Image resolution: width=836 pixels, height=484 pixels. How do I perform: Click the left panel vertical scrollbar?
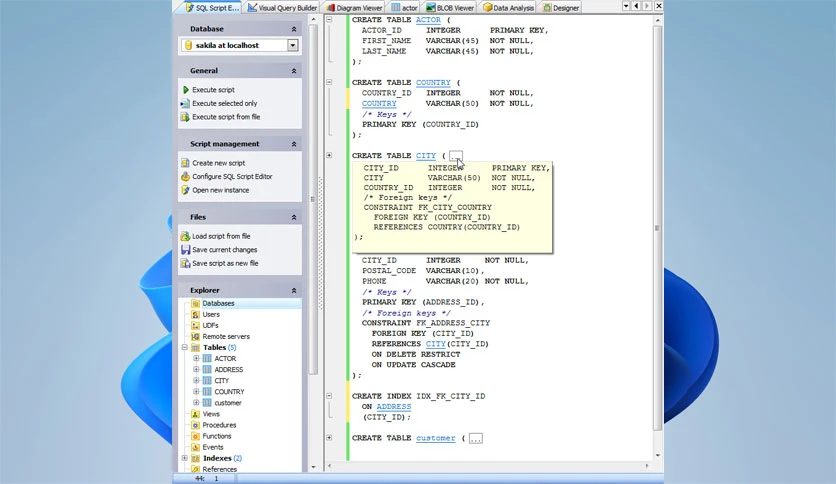(313, 200)
